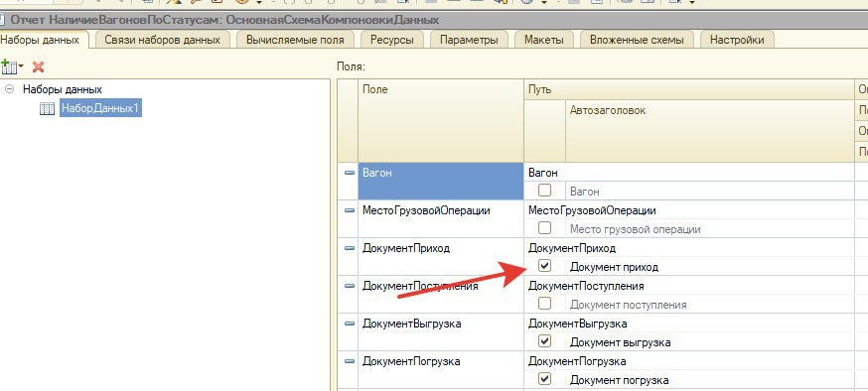Click the Документ погрузка title field
Image resolution: width=868 pixels, height=391 pixels.
pyautogui.click(x=708, y=380)
